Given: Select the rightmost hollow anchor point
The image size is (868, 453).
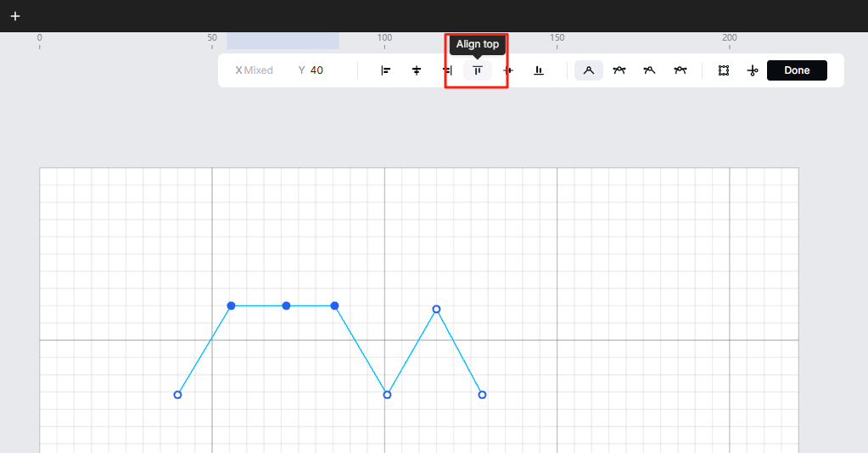Looking at the screenshot, I should click(x=482, y=394).
